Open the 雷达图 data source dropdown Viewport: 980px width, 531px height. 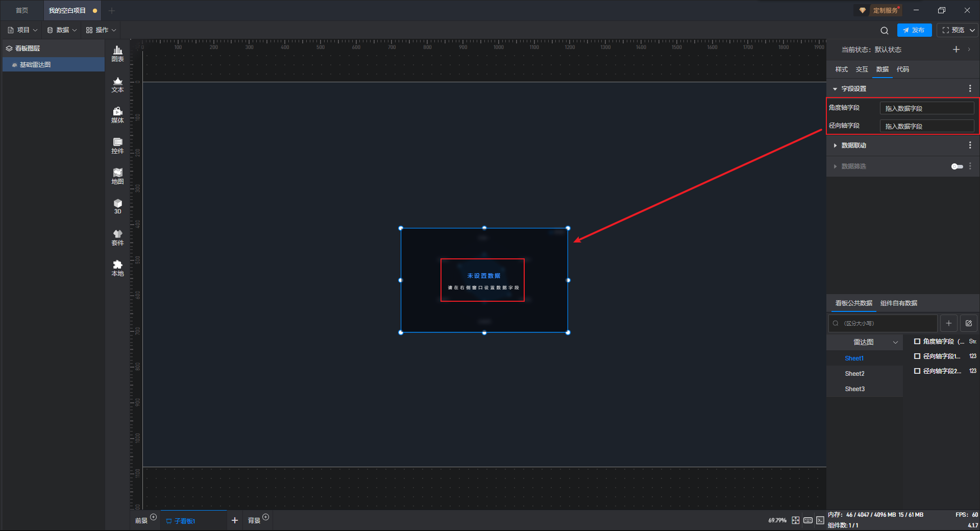click(x=865, y=342)
